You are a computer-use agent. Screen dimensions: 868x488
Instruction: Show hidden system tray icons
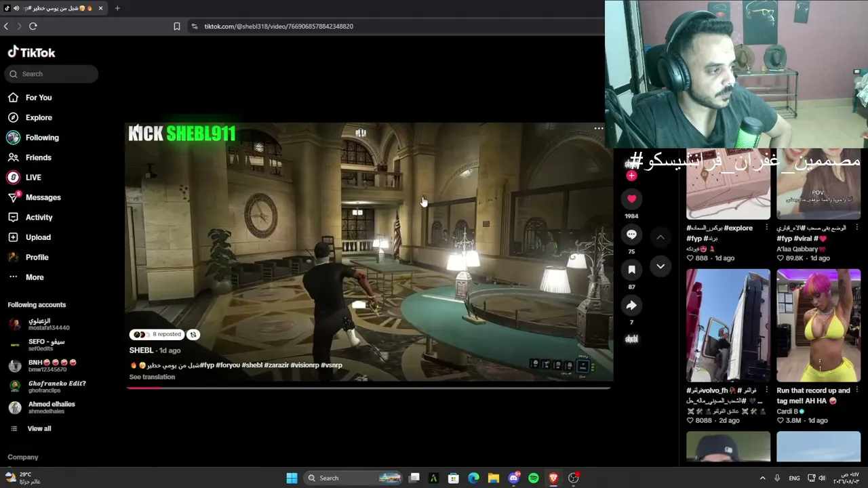[x=762, y=478]
